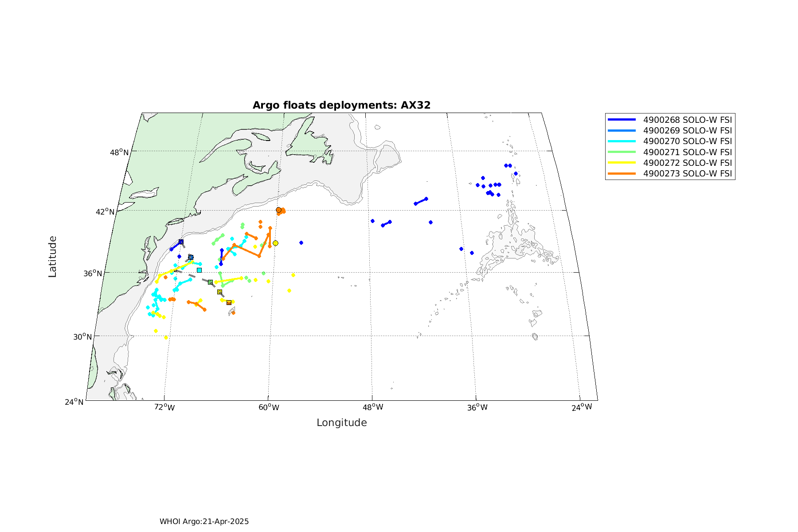Click the 4900268 SOLO-W FSI legend label
The width and height of the screenshot is (798, 532).
pos(687,120)
